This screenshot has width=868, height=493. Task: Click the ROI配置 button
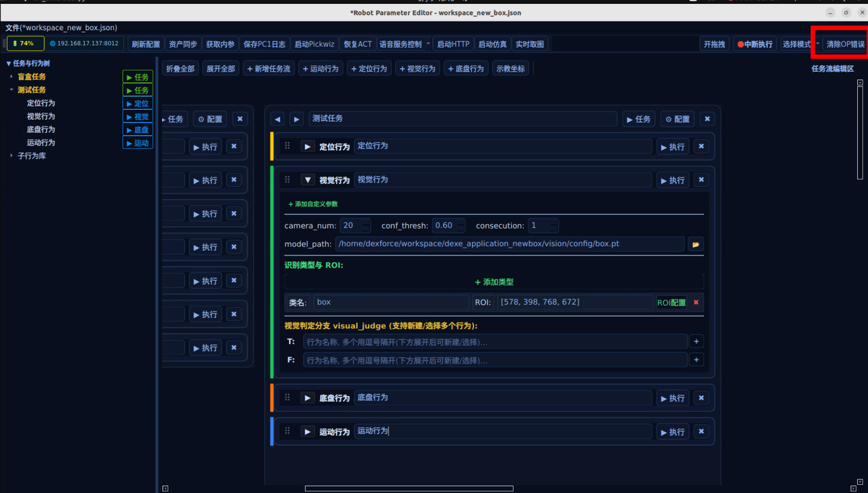click(x=671, y=302)
